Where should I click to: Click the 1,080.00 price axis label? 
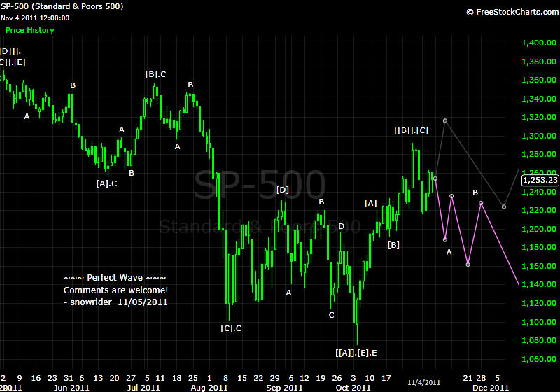[x=539, y=340]
